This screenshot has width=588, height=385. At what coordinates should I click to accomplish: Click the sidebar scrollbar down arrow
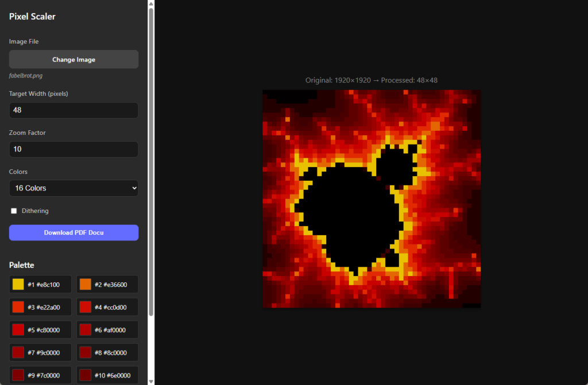tap(151, 381)
